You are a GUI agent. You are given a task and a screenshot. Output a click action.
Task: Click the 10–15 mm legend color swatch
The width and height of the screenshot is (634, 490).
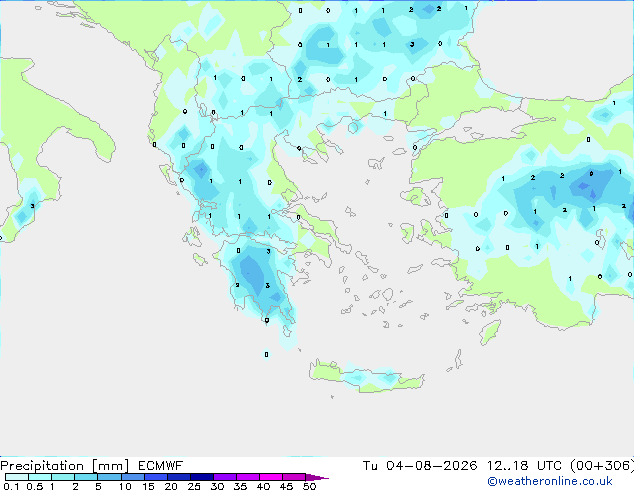132,477
